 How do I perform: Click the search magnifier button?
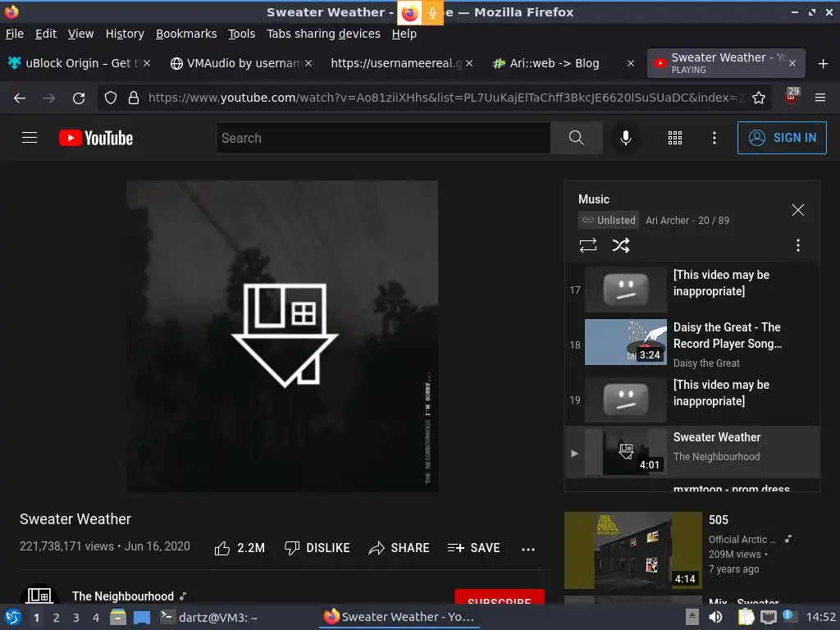[x=577, y=138]
